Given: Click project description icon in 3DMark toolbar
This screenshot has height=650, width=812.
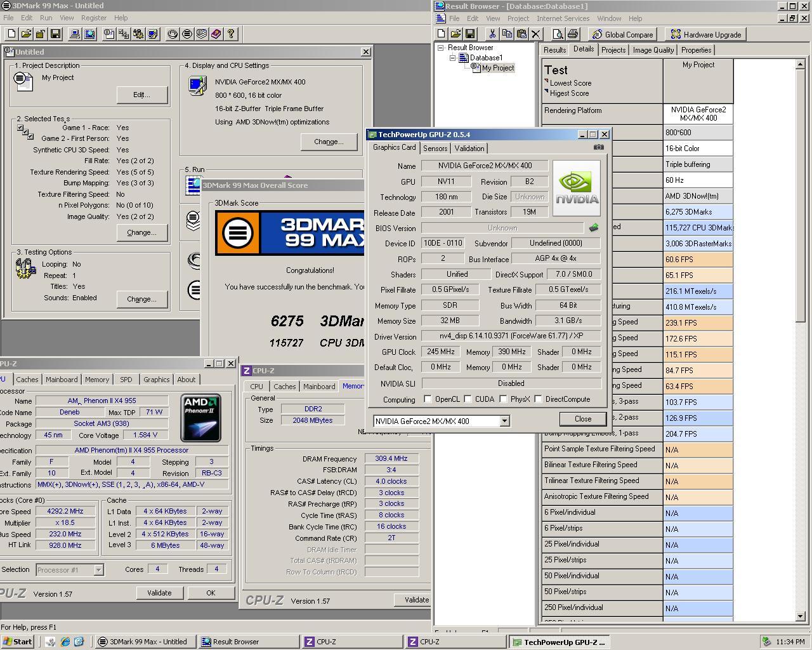Looking at the screenshot, I should click(x=109, y=34).
